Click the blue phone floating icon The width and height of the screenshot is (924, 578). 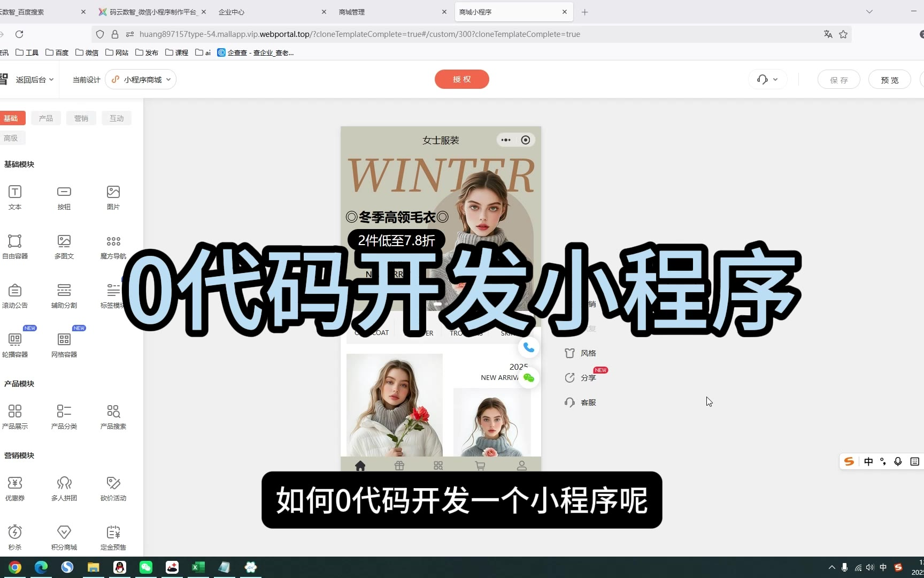528,347
